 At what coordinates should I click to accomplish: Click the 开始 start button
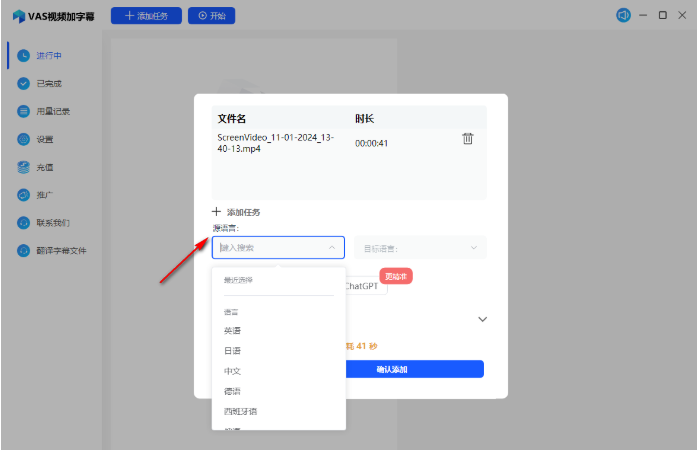pos(212,16)
